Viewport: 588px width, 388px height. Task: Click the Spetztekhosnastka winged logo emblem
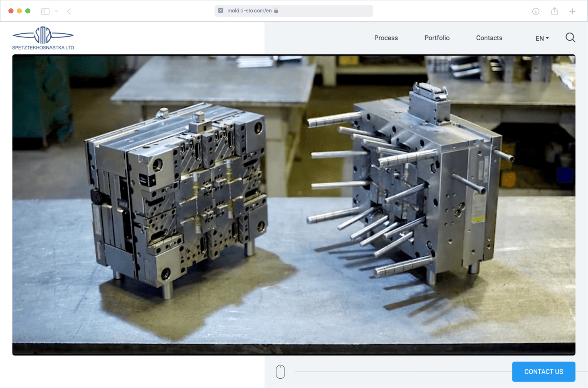tap(43, 35)
